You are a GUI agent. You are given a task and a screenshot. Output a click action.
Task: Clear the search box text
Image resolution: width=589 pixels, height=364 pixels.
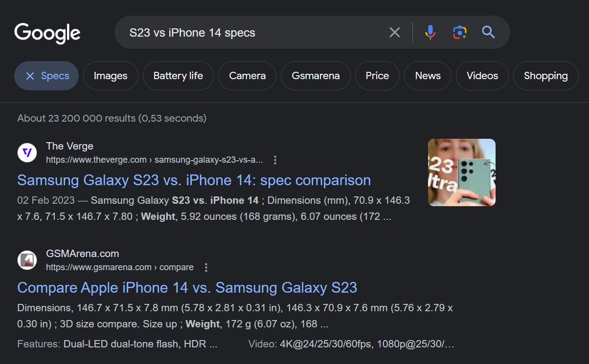click(394, 33)
